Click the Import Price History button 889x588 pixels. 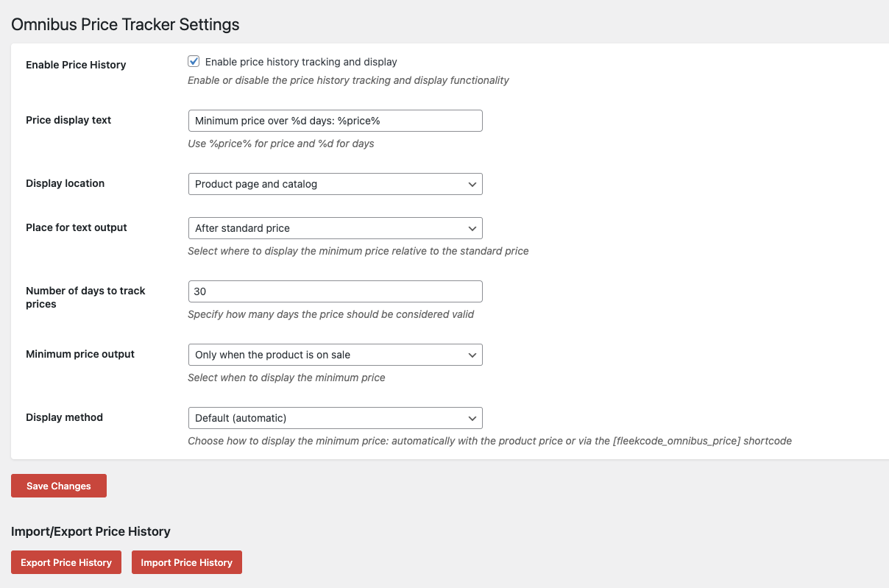pos(187,562)
